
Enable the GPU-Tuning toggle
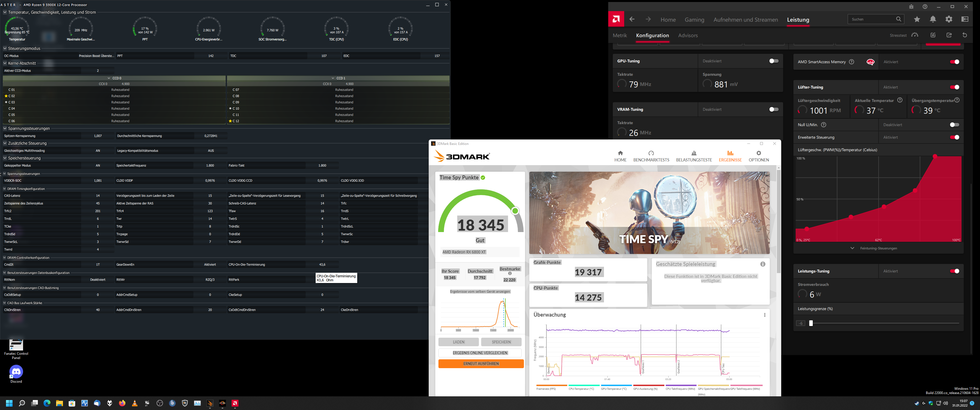pos(773,61)
